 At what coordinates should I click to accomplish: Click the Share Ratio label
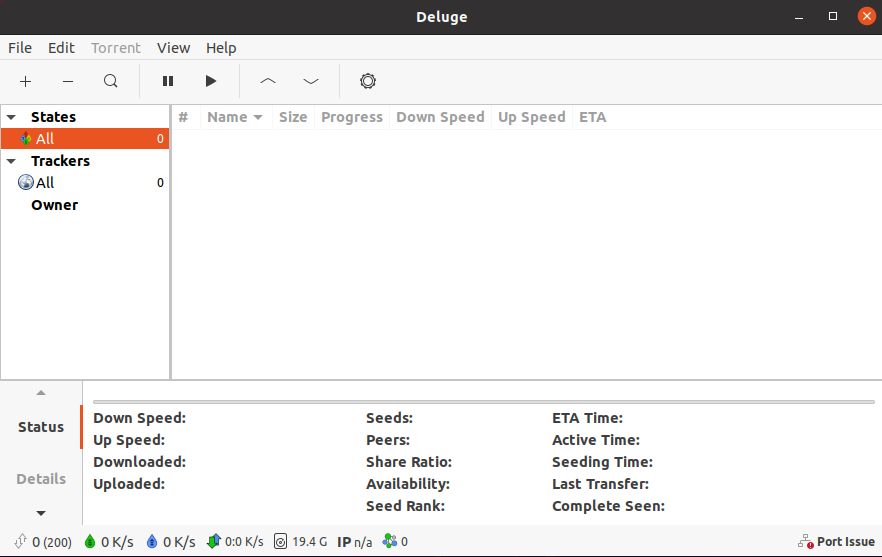[409, 462]
